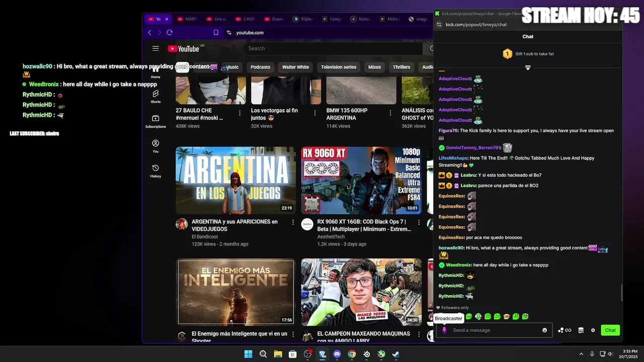Open volume control in system tray
644x362 pixels.
click(x=610, y=354)
